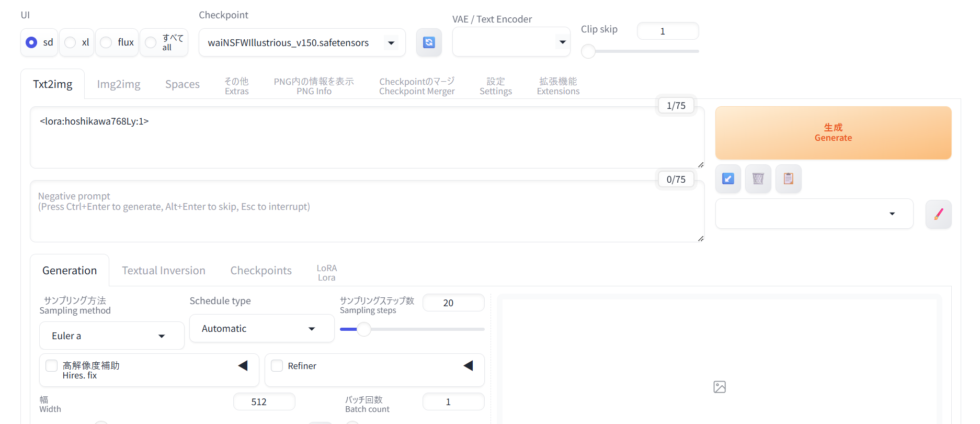
Task: Click the pencil edit styles icon
Action: pyautogui.click(x=938, y=214)
